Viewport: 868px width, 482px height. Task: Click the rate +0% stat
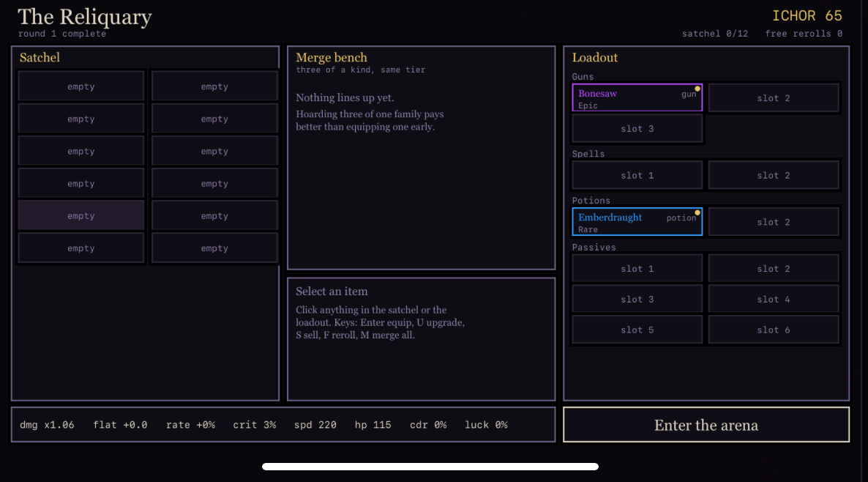click(x=190, y=425)
